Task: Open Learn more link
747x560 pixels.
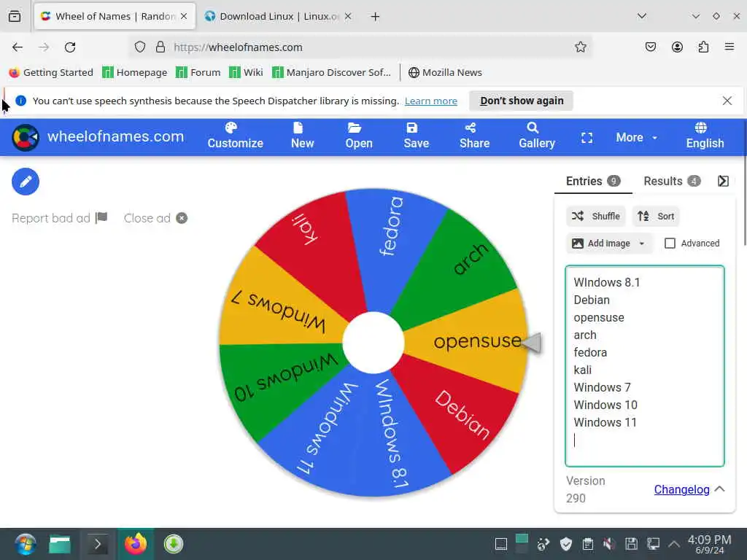Action: [430, 101]
